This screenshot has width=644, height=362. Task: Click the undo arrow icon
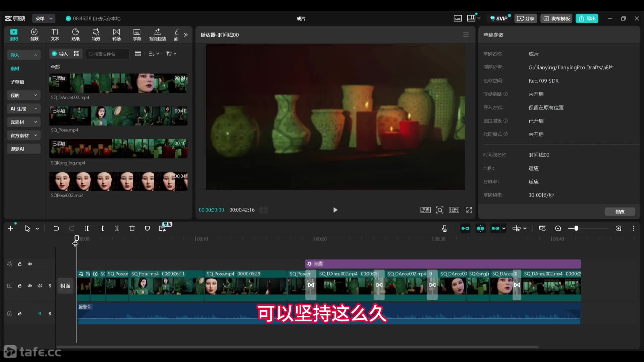click(56, 229)
